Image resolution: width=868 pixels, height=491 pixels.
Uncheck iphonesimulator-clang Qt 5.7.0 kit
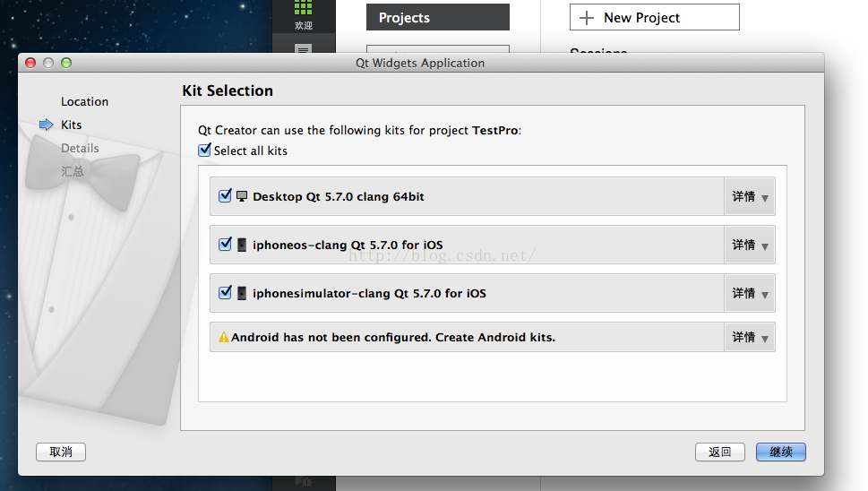(226, 292)
